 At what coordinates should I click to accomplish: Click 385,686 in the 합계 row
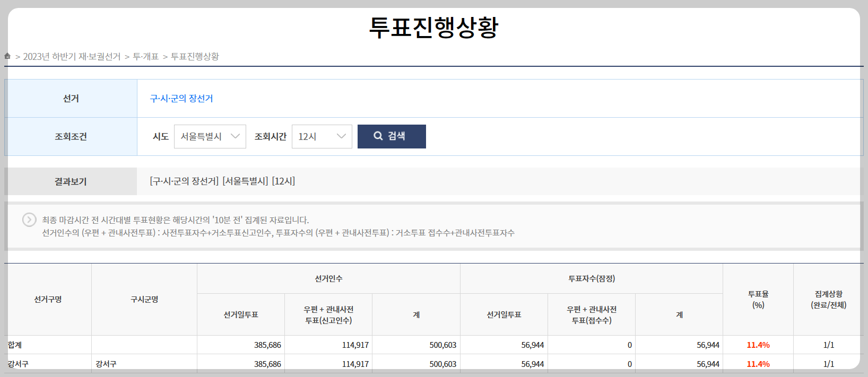[267, 345]
